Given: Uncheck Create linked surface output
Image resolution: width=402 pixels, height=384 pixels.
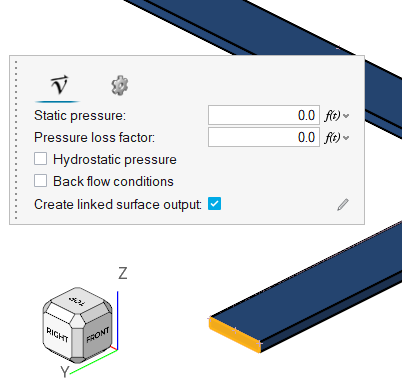Looking at the screenshot, I should [x=214, y=204].
